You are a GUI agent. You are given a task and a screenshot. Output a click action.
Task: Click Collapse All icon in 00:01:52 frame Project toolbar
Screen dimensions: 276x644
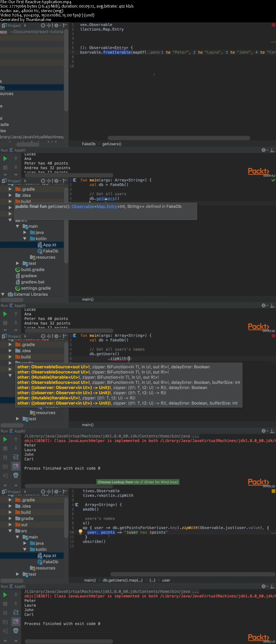tap(49, 25)
